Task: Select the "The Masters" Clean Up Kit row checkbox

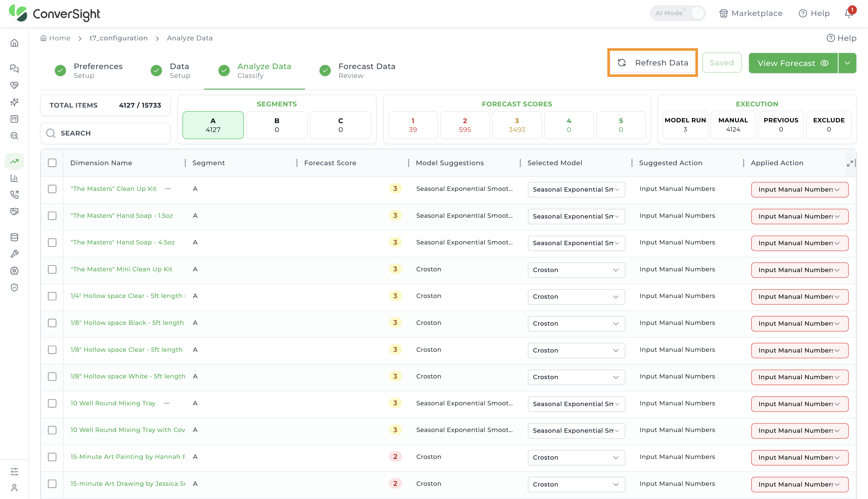Action: 52,189
